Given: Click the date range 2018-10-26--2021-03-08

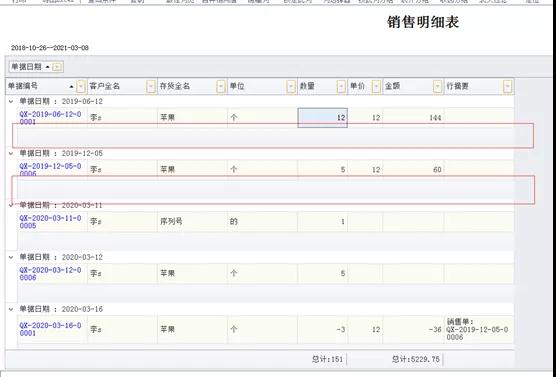Looking at the screenshot, I should point(50,48).
